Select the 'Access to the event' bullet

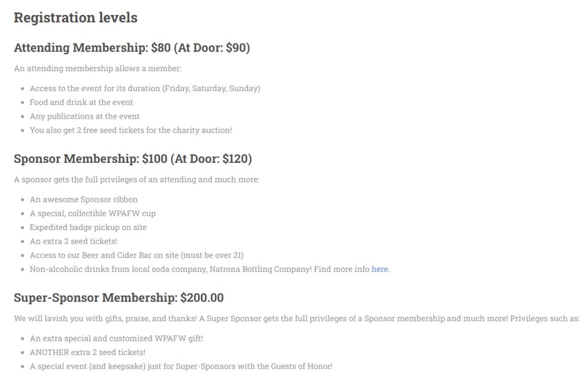[x=145, y=88]
